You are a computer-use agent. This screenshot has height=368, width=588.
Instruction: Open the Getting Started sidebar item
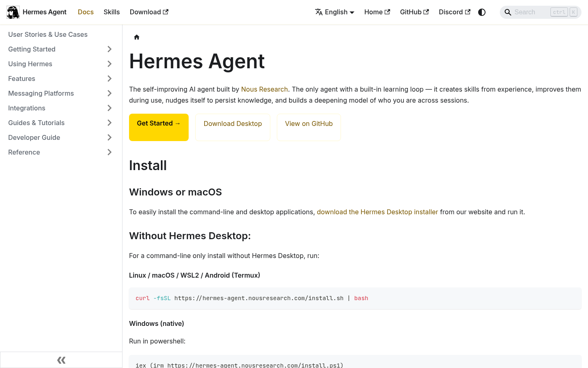[32, 49]
